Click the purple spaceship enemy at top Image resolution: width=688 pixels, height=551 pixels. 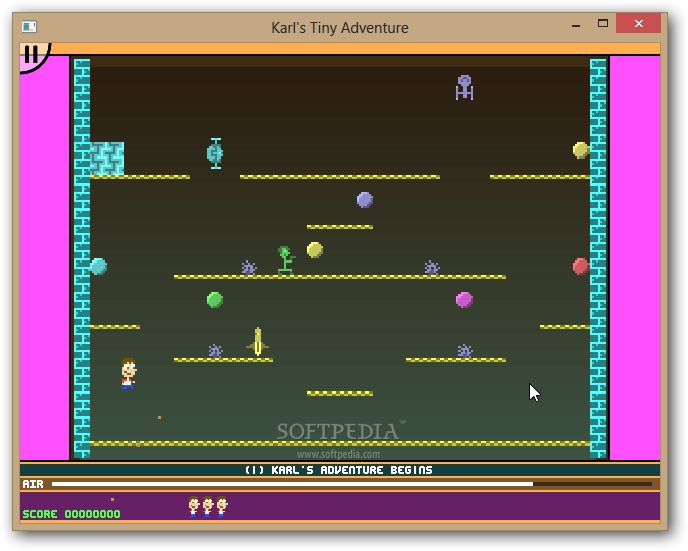tap(464, 87)
